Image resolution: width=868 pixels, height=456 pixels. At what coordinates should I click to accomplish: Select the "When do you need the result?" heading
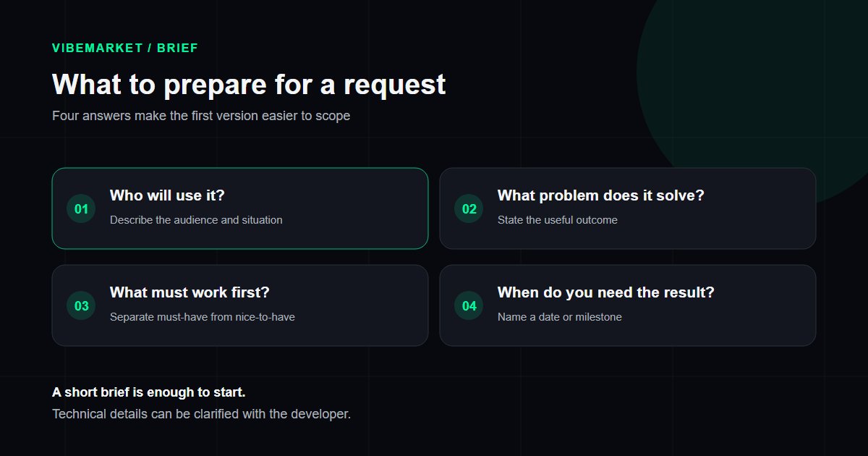click(606, 292)
